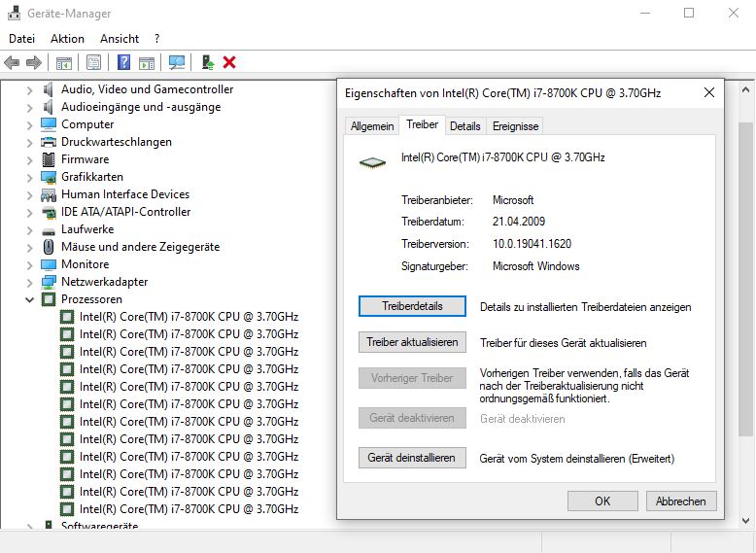
Task: Expand the Computer tree node
Action: (x=29, y=125)
